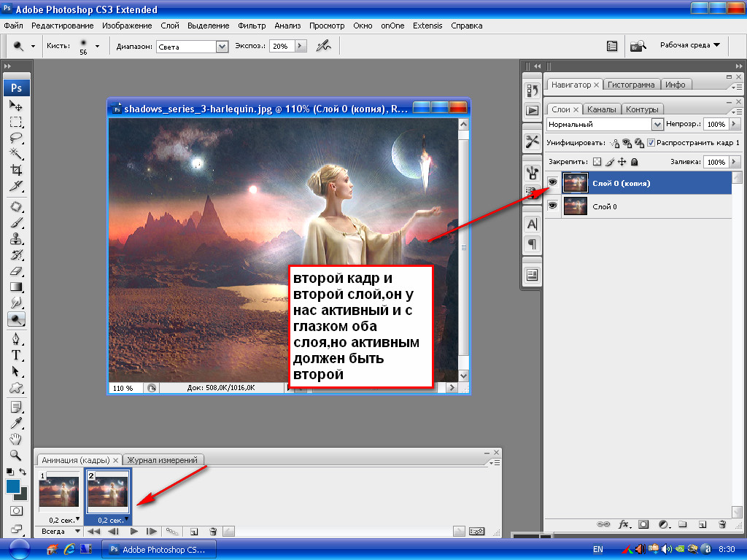Select the Magic Wand tool
Image resolution: width=747 pixels, height=560 pixels.
click(16, 154)
